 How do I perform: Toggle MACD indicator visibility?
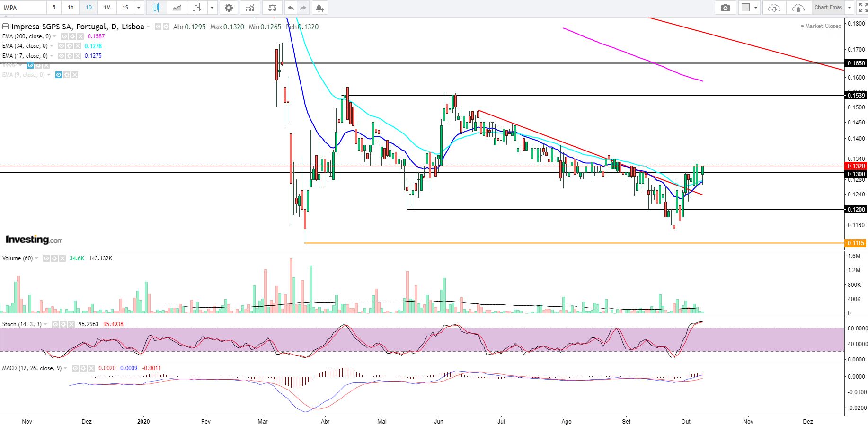click(x=75, y=368)
